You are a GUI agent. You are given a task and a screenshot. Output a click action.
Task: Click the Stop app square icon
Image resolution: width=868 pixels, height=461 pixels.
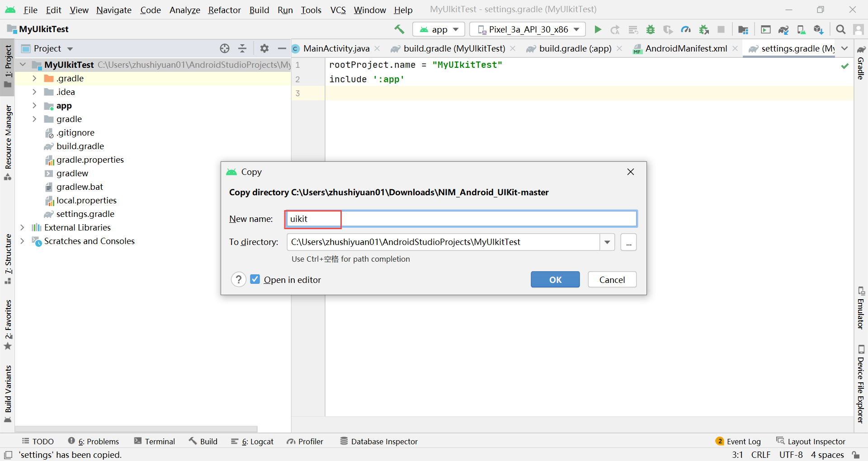[721, 29]
